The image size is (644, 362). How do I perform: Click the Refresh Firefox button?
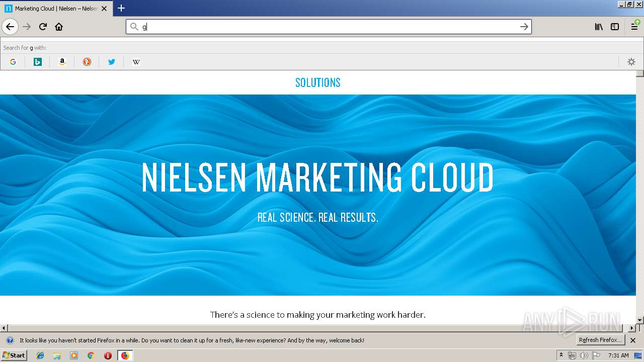[x=601, y=340]
